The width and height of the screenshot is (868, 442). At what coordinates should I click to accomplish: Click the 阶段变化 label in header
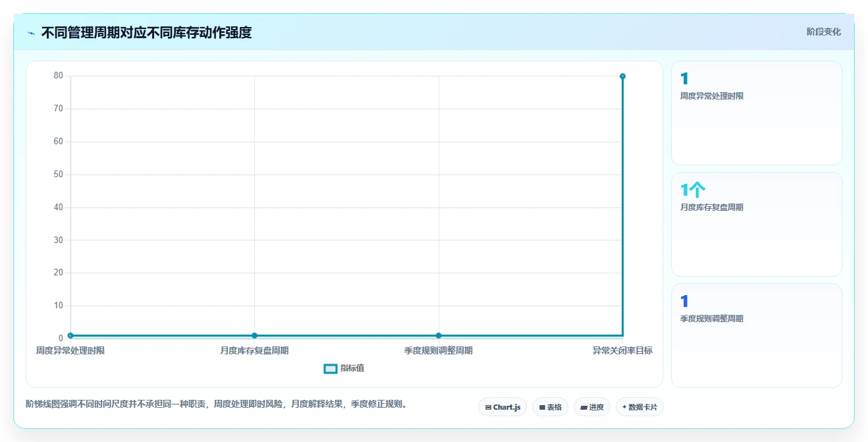pos(824,32)
